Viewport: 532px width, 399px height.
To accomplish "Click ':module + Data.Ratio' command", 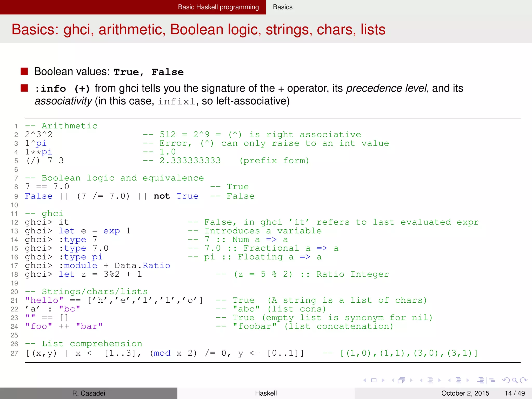I will click(x=115, y=265).
